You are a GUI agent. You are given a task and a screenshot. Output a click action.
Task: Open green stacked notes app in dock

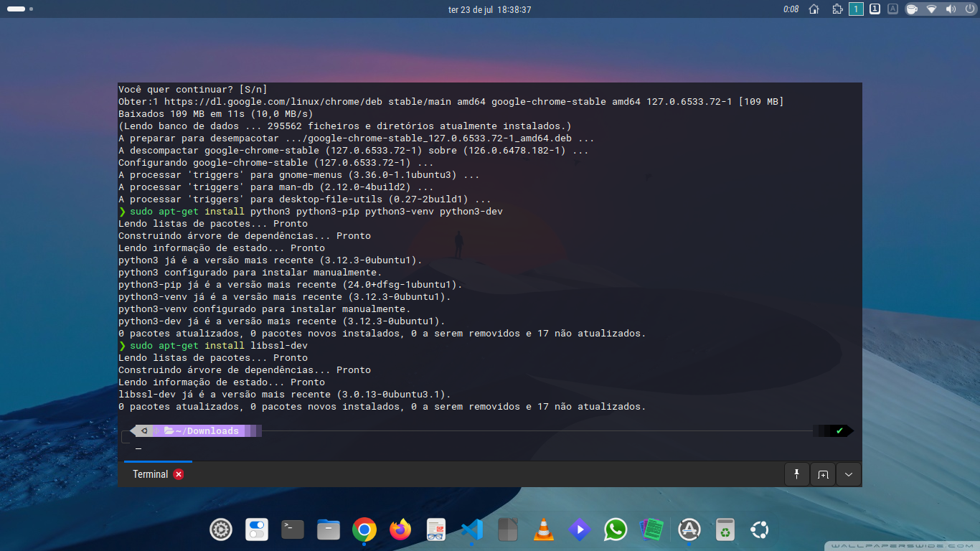tap(651, 530)
